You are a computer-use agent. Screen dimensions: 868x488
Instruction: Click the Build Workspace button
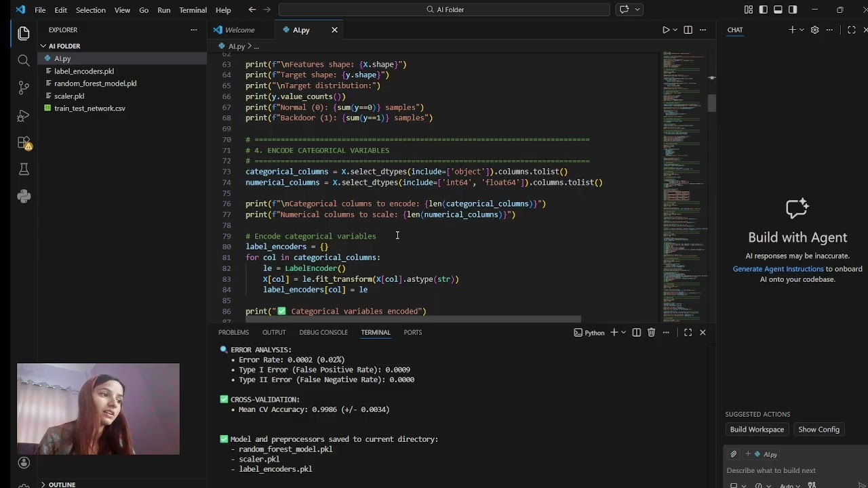(757, 430)
